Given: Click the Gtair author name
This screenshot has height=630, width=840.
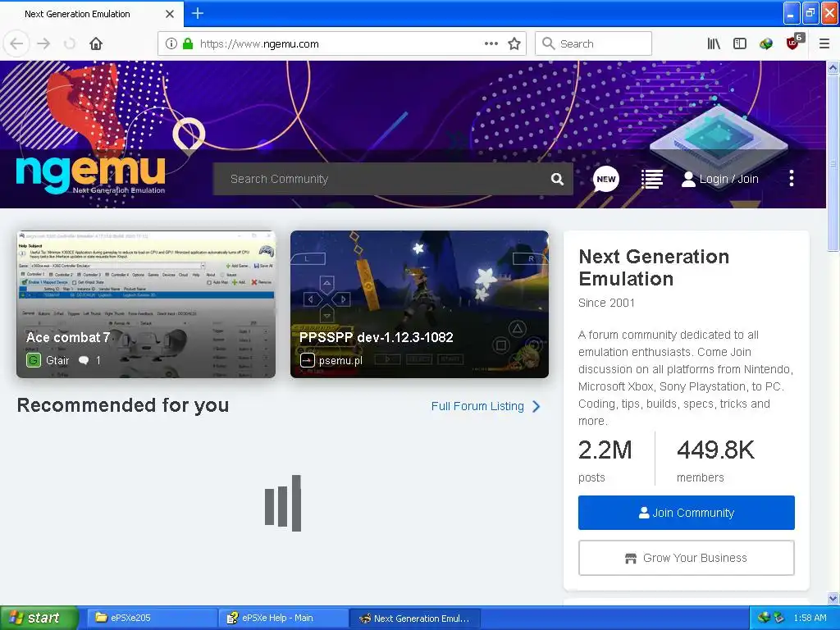Looking at the screenshot, I should pos(57,361).
